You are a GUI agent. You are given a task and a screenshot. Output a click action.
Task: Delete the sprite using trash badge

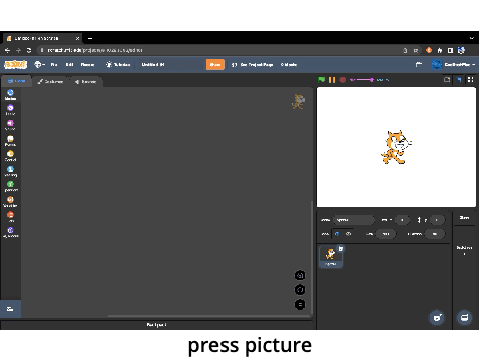click(341, 249)
